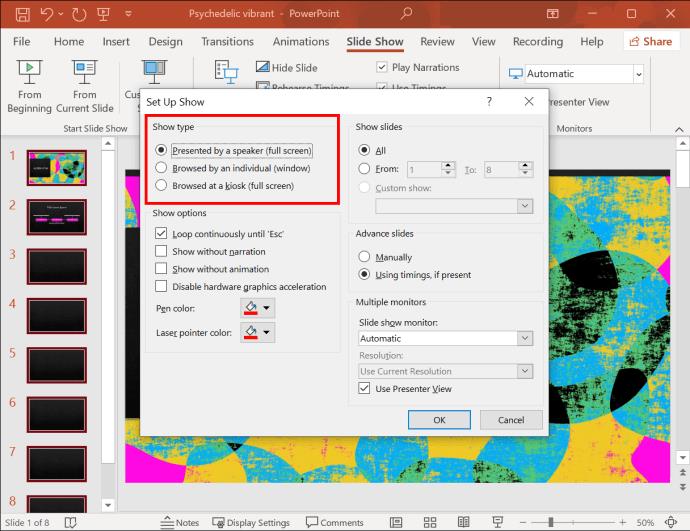Start slideshow From Beginning

[x=29, y=87]
